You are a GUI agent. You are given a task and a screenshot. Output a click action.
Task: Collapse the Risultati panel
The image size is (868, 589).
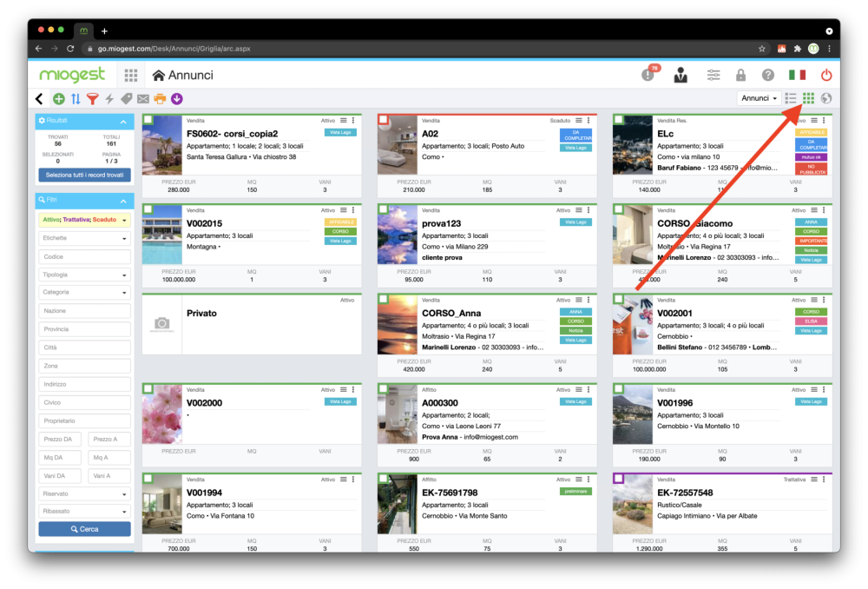tap(123, 122)
